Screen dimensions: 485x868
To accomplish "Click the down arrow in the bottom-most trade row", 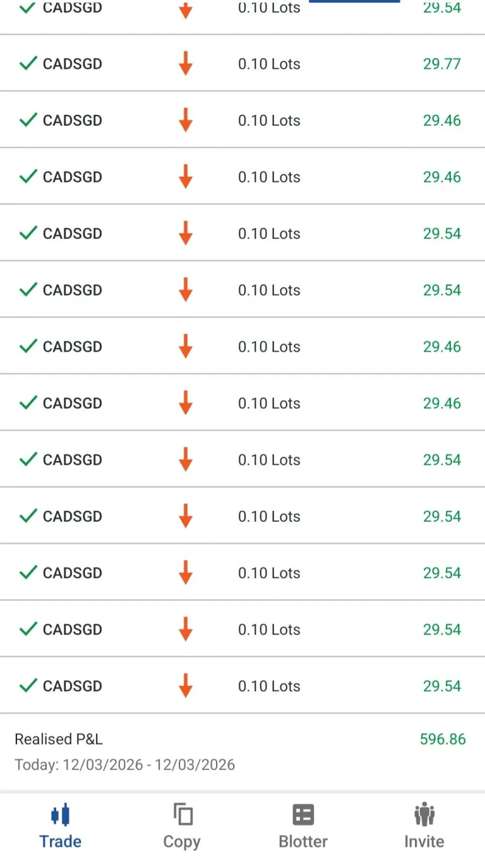I will pos(185,685).
